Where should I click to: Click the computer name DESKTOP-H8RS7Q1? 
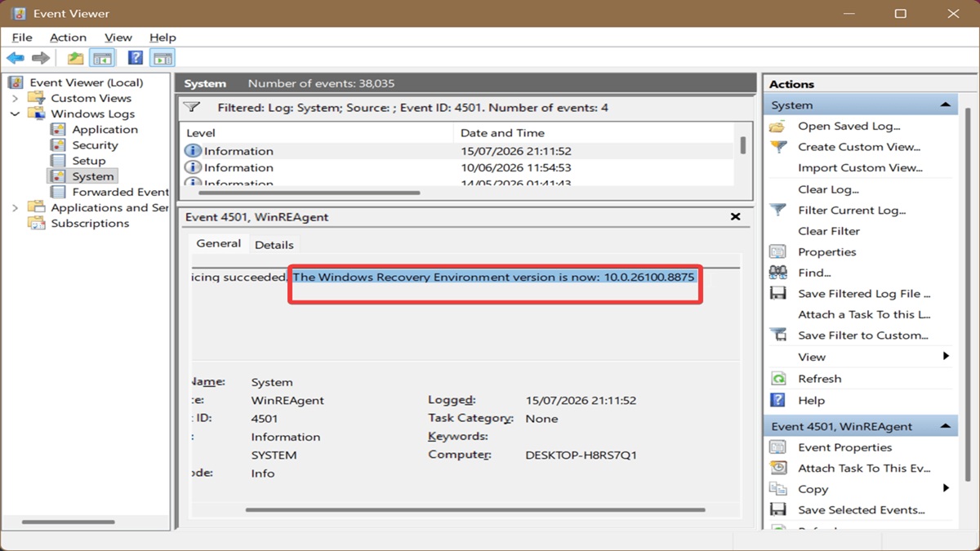(x=581, y=455)
